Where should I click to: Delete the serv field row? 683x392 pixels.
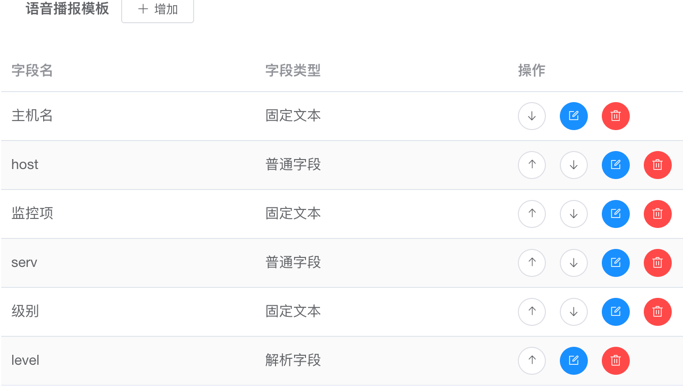pyautogui.click(x=657, y=263)
